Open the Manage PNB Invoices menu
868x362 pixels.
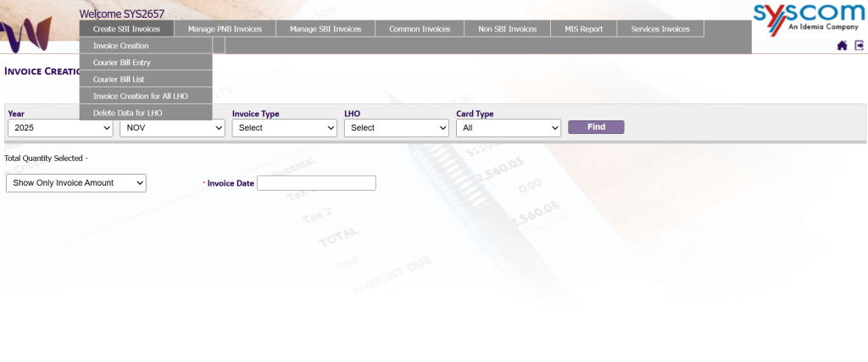click(x=225, y=29)
